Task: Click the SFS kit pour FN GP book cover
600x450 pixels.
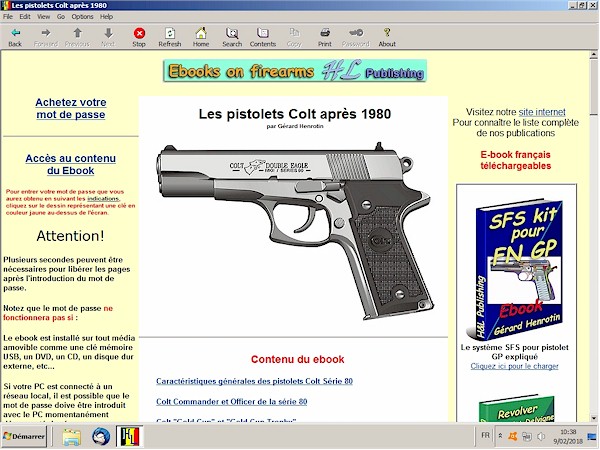Action: click(x=515, y=269)
